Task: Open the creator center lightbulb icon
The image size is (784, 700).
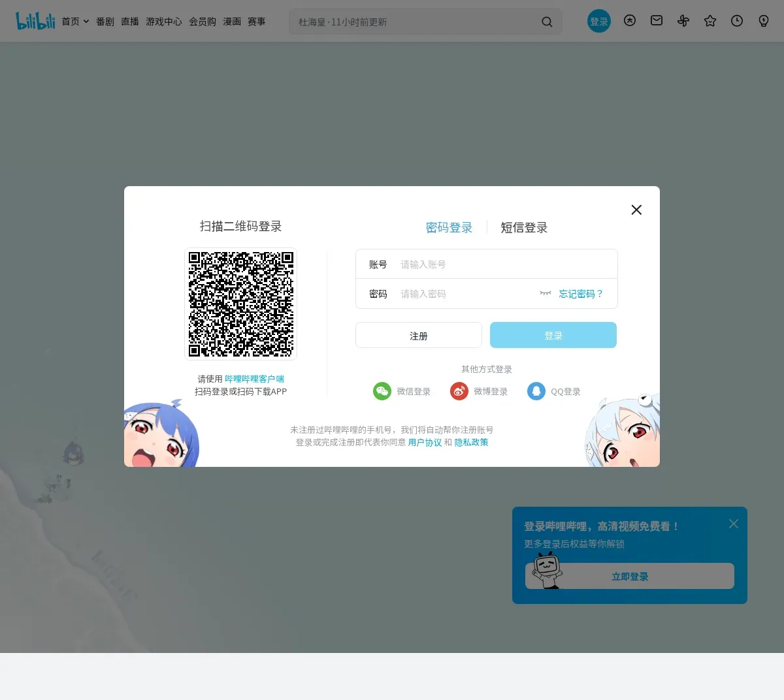Action: click(764, 21)
